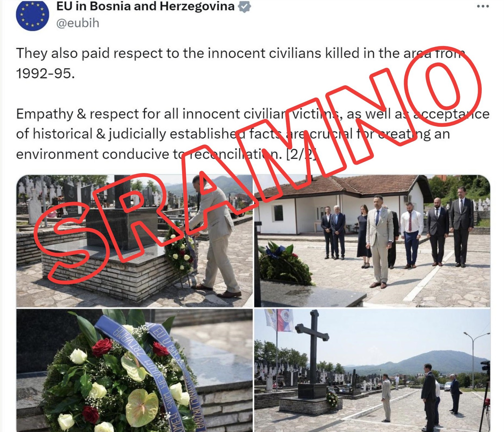Open the black cross monument photo
Viewport: 504px width, 432px height.
(372, 370)
